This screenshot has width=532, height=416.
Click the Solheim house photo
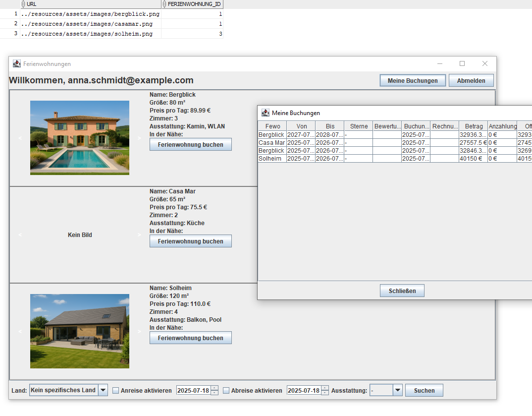(x=80, y=331)
